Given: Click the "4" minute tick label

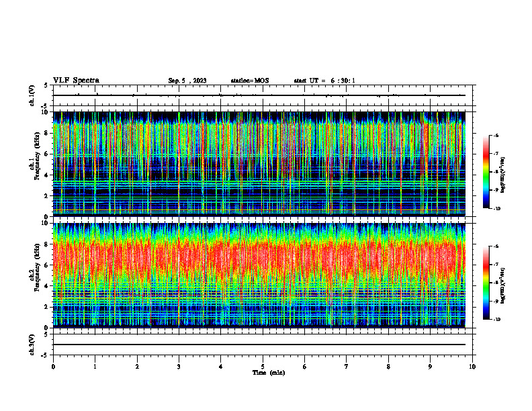Looking at the screenshot, I should tap(221, 367).
